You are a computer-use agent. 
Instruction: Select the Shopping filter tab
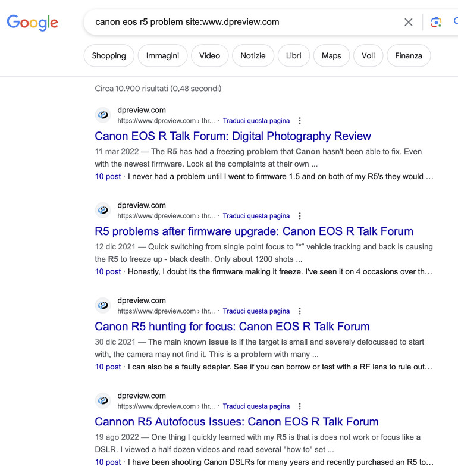coord(109,55)
